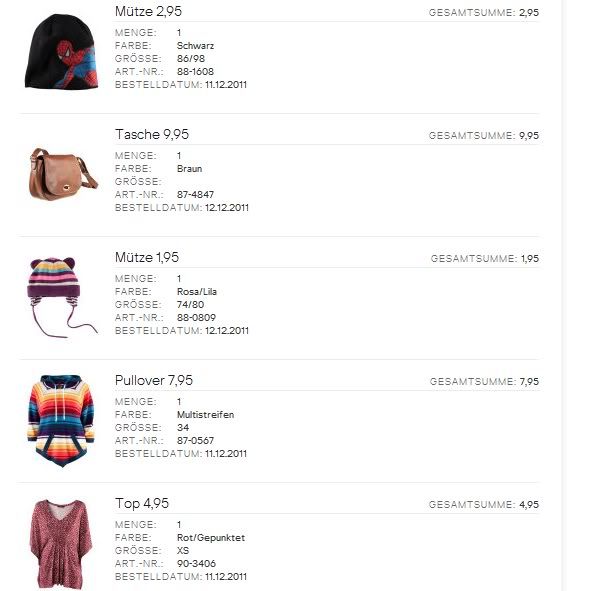Click the Tasche 9,95 product title
Viewport: 591px width, 591px height.
[x=152, y=134]
